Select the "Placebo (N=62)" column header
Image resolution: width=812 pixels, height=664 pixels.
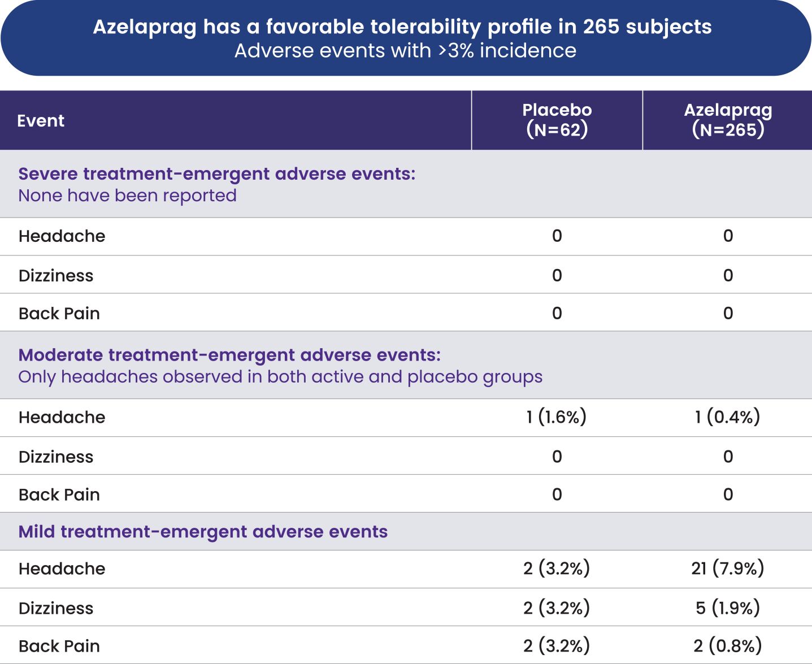(557, 120)
